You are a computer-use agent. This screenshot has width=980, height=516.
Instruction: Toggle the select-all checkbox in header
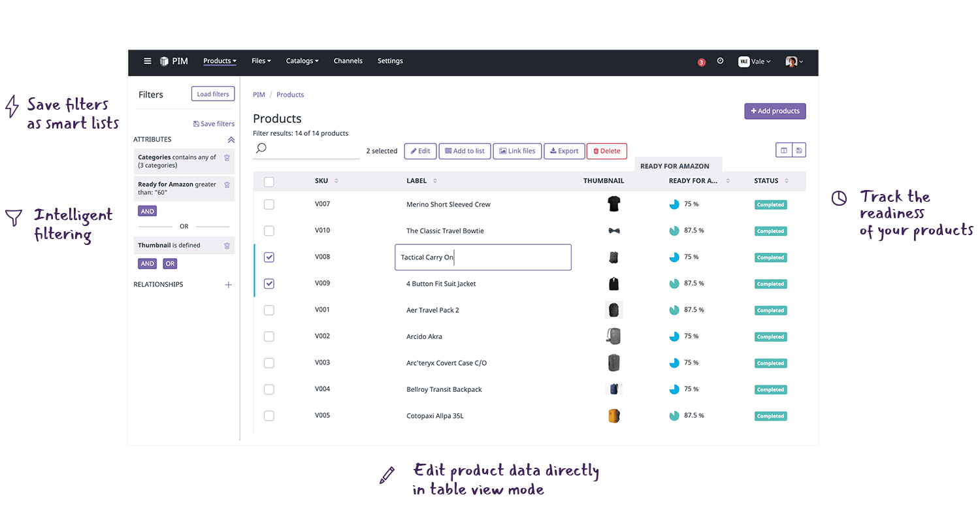coord(269,182)
